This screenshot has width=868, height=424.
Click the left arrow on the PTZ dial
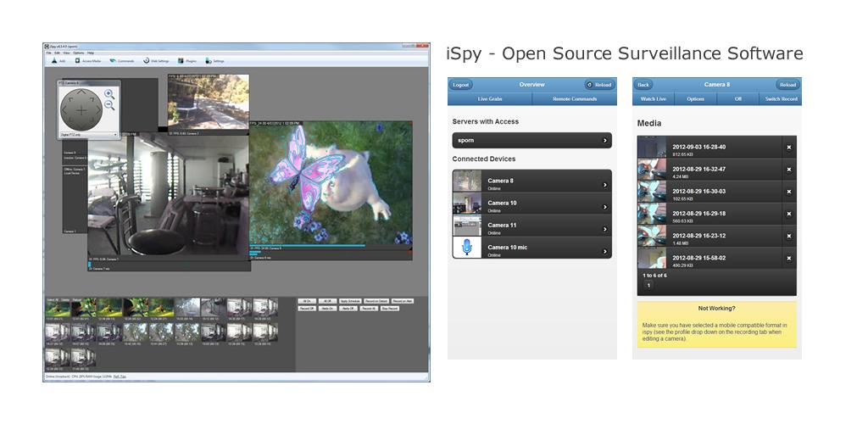click(64, 110)
